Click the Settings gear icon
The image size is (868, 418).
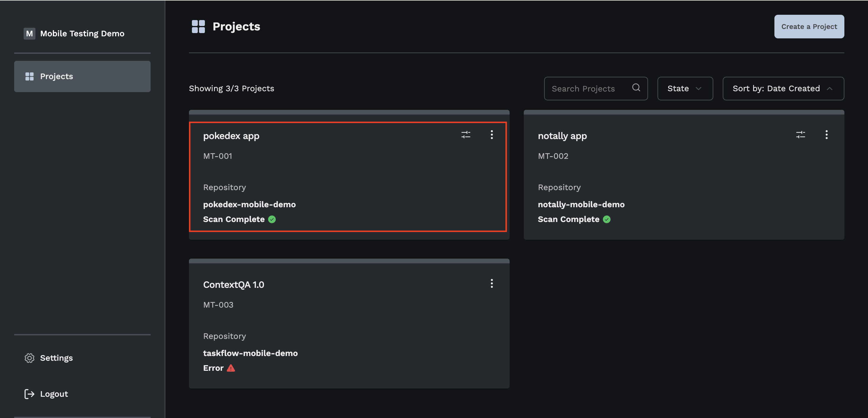tap(29, 358)
